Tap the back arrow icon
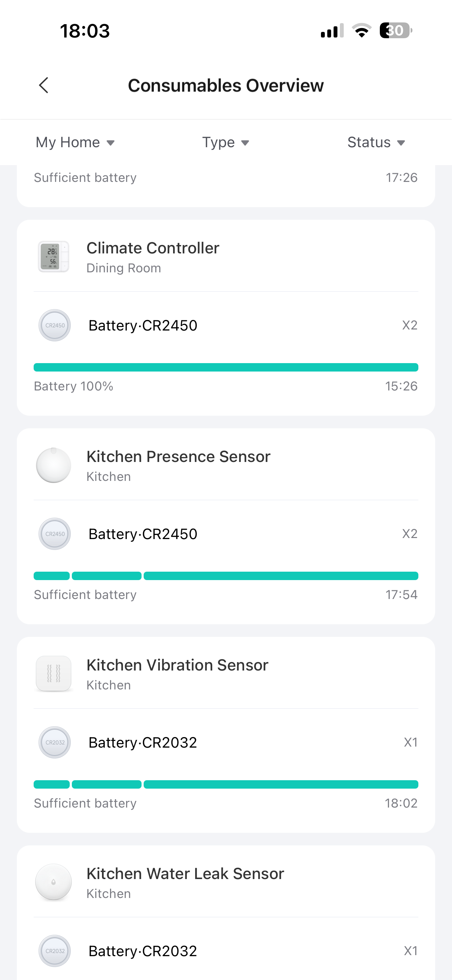Screen dimensions: 452x980 coord(44,85)
